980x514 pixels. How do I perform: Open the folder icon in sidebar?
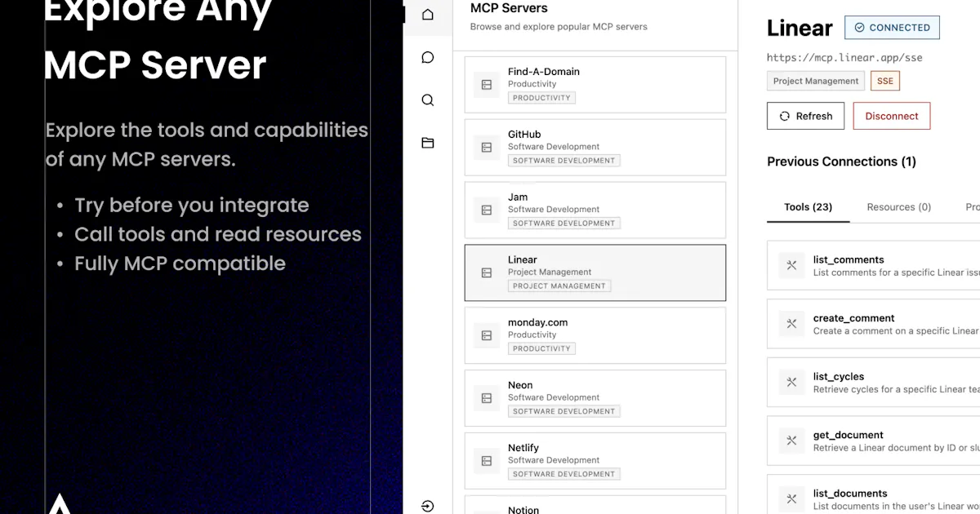pyautogui.click(x=428, y=143)
